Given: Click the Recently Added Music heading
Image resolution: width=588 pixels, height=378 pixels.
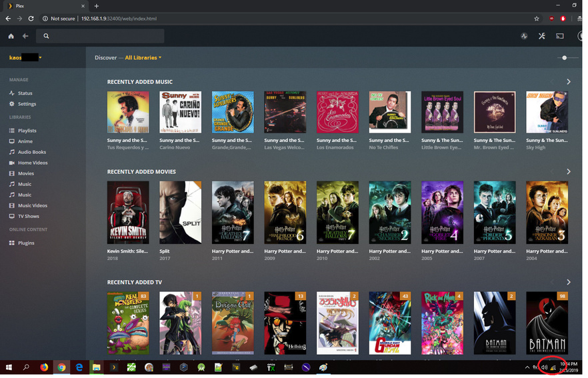Looking at the screenshot, I should tap(140, 82).
